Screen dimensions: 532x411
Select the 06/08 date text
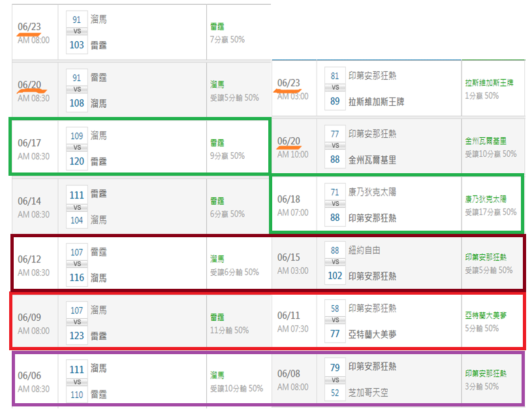click(289, 374)
